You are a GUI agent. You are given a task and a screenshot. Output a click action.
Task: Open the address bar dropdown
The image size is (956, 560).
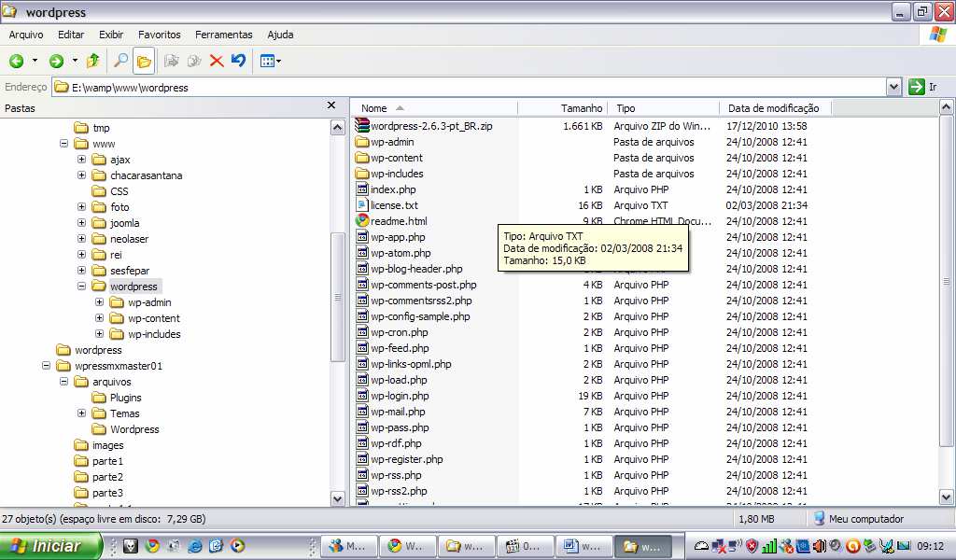[x=893, y=87]
